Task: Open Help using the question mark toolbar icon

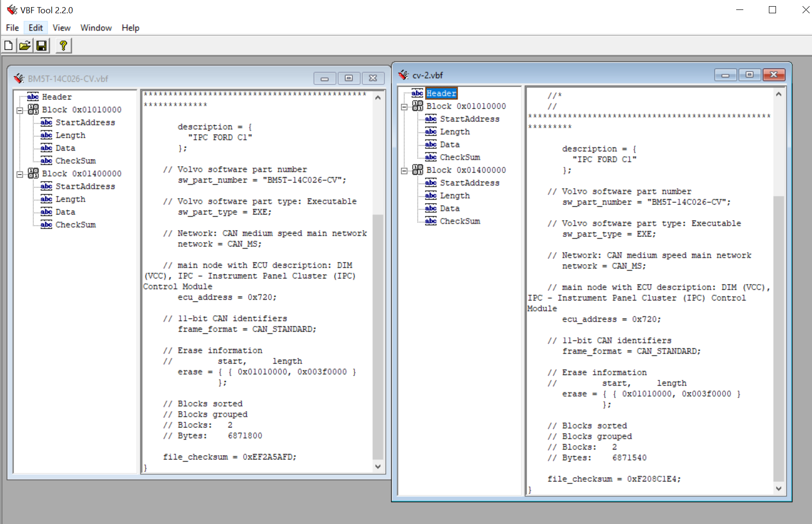Action: coord(63,45)
